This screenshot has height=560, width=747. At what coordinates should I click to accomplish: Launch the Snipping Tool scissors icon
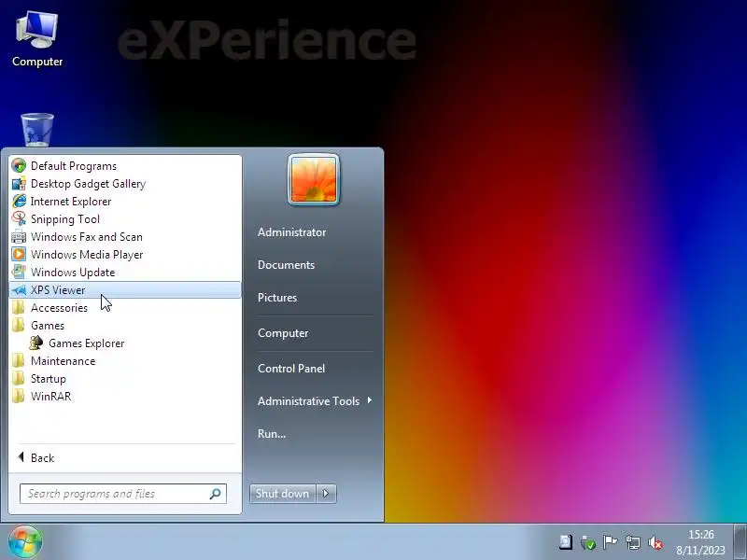click(x=19, y=218)
